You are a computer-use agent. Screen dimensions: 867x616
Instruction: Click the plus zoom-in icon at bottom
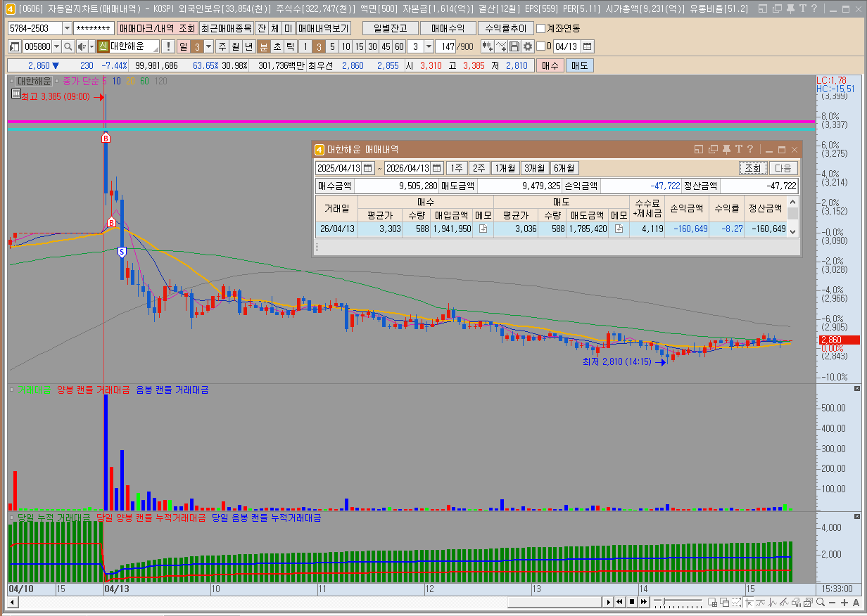pos(844,603)
